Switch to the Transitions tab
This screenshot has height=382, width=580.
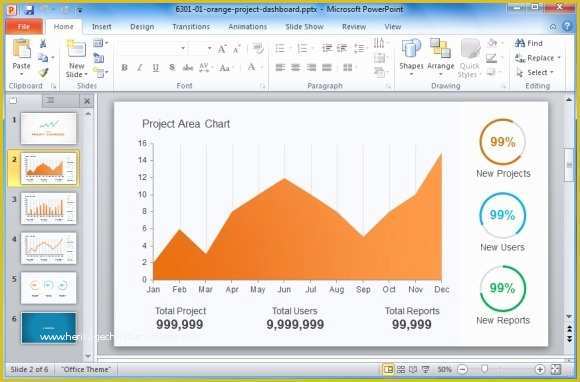coord(191,27)
